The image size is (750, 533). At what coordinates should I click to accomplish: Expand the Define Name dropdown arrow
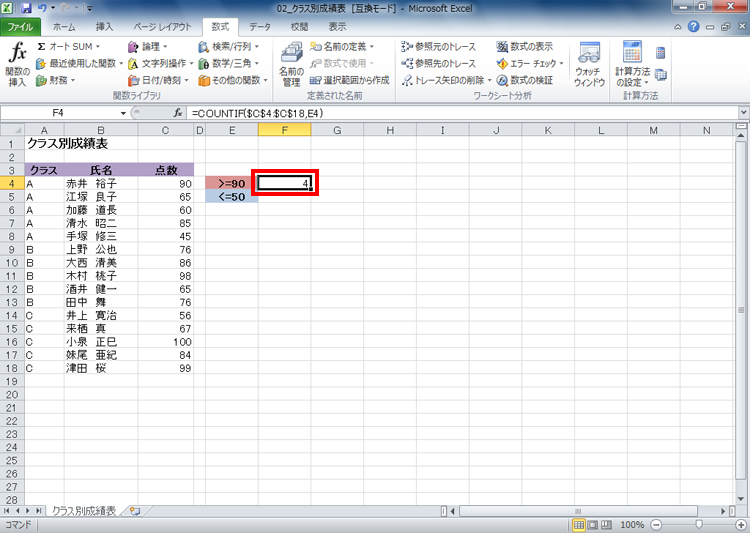pyautogui.click(x=372, y=46)
